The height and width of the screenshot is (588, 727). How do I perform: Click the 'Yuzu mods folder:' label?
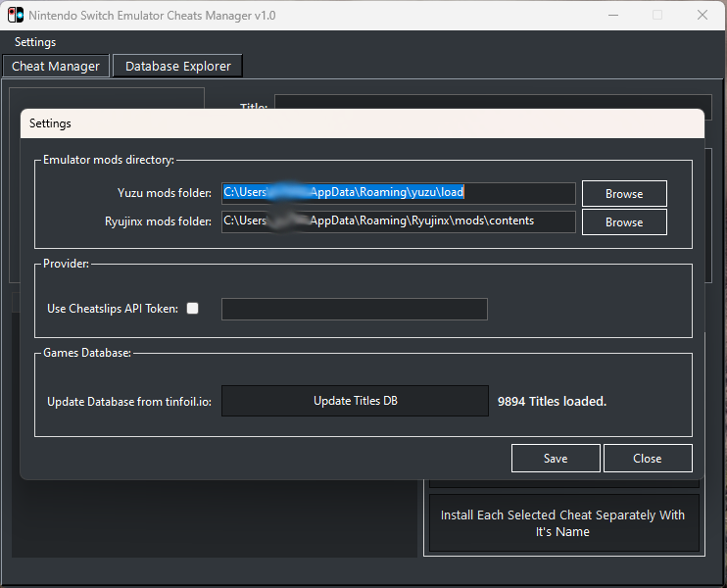(165, 193)
